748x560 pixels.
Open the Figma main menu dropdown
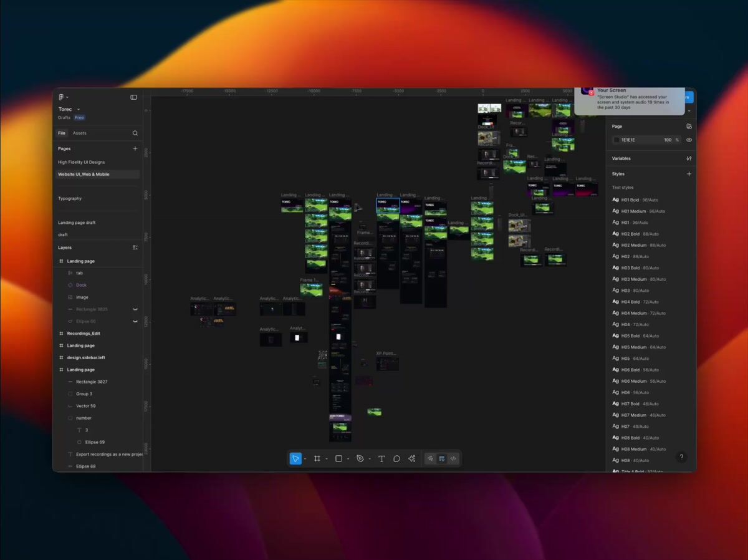(63, 97)
